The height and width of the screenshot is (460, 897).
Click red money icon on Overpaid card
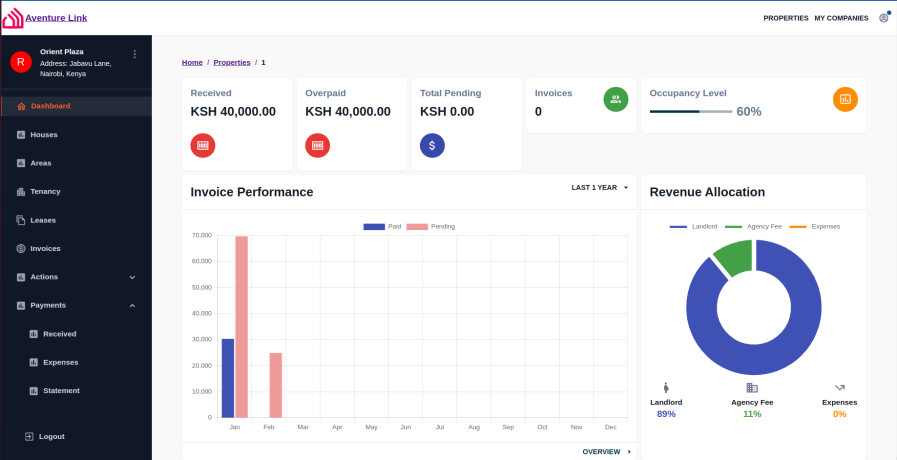pos(317,145)
